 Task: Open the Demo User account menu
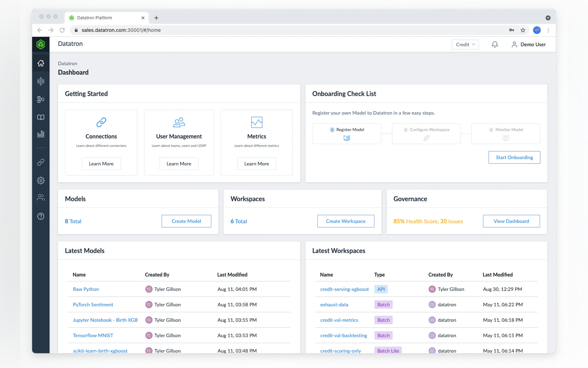(x=529, y=44)
